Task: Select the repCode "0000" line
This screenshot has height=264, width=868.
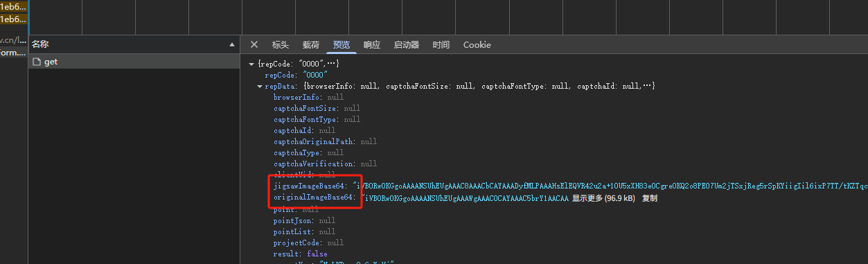Action: pyautogui.click(x=296, y=75)
